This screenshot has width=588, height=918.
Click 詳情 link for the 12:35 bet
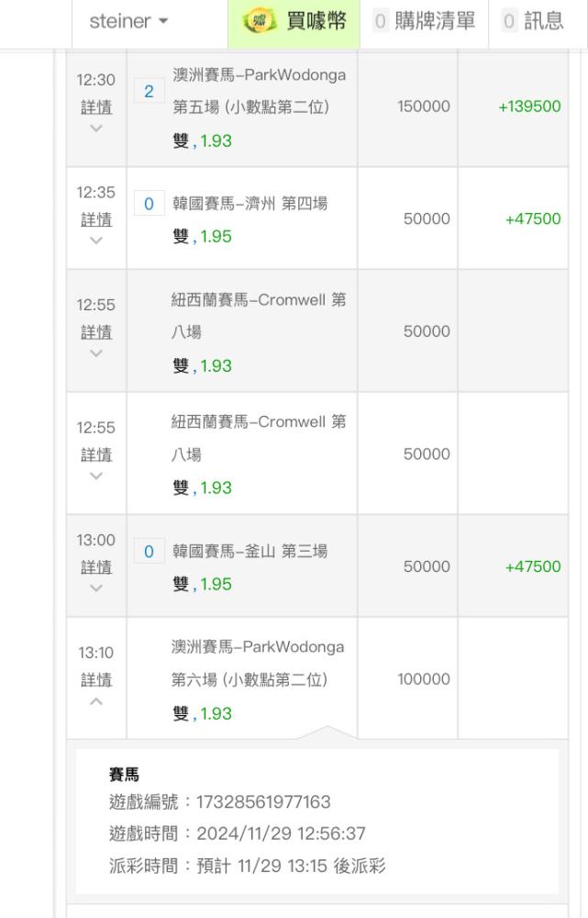click(x=96, y=219)
